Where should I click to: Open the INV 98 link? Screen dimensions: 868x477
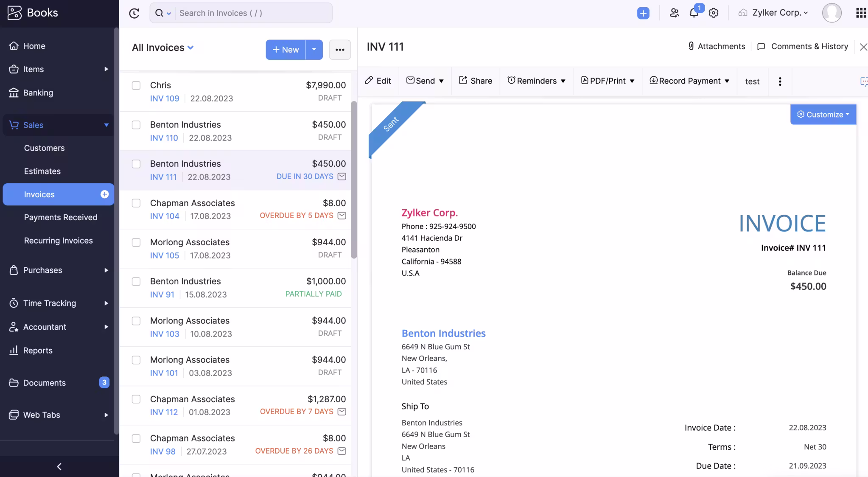pyautogui.click(x=162, y=452)
